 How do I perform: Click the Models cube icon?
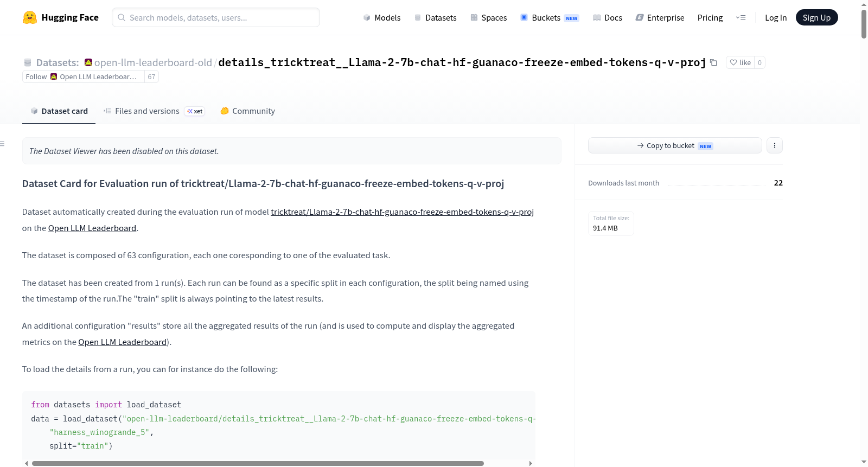[367, 18]
